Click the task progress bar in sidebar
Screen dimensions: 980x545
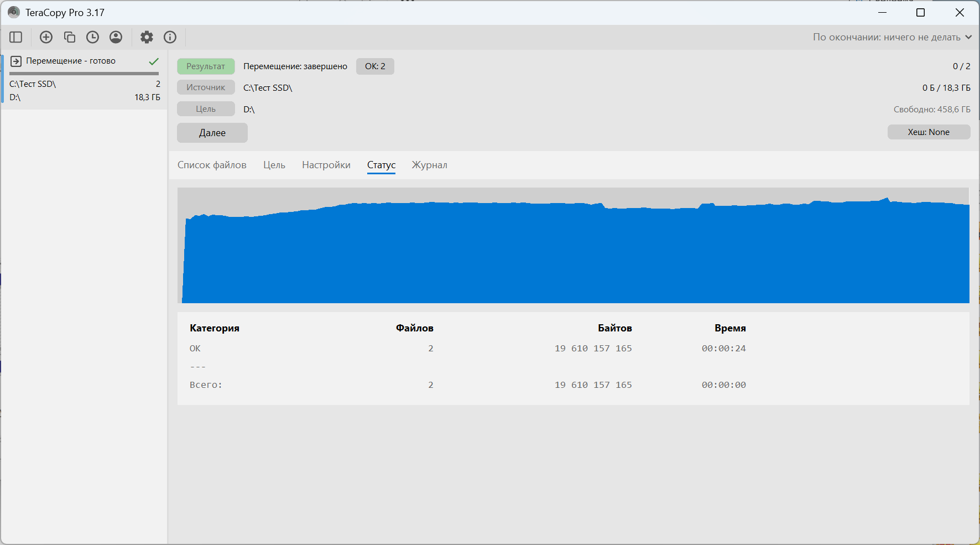coord(84,73)
